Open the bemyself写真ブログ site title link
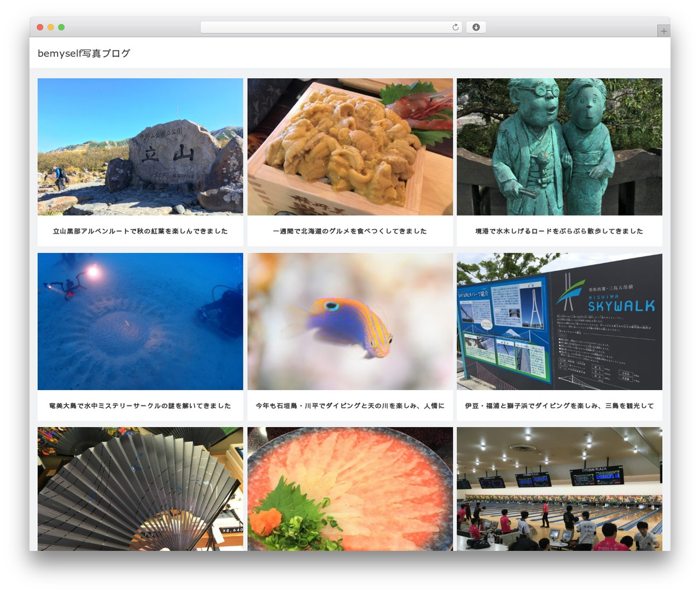700x593 pixels. point(84,53)
